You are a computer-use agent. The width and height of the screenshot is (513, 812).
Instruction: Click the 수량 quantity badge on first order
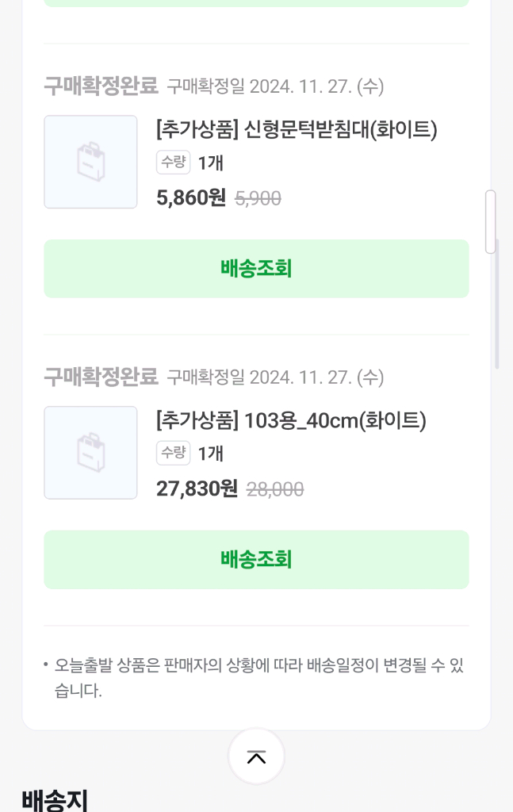pyautogui.click(x=173, y=163)
